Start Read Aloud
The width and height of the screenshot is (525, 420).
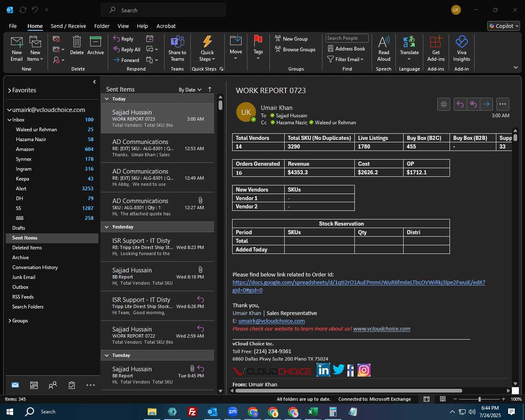[384, 48]
